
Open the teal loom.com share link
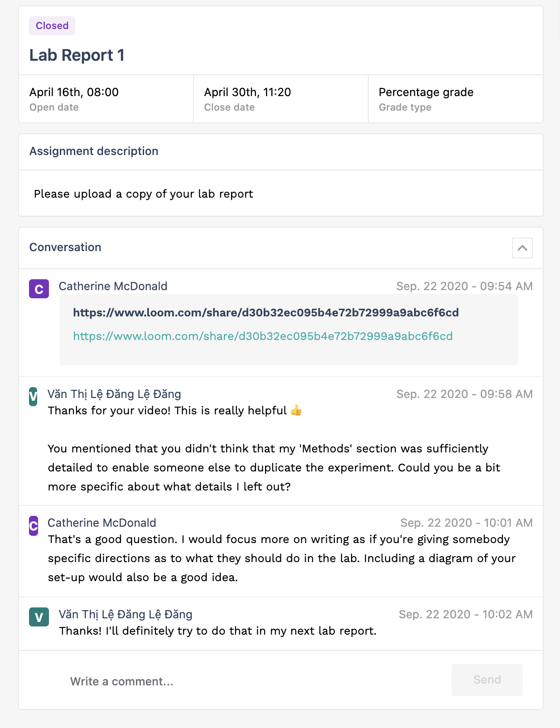click(263, 336)
